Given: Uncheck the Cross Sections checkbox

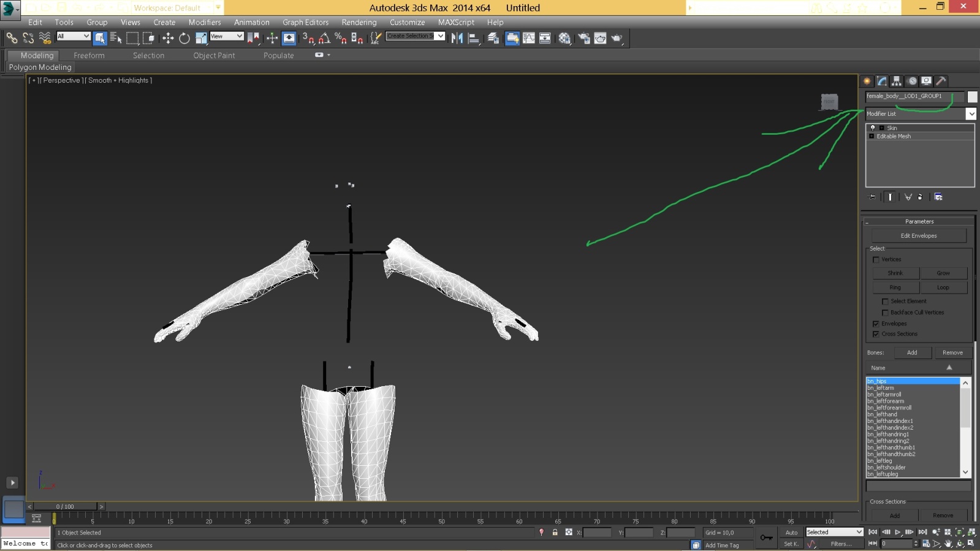Looking at the screenshot, I should [876, 334].
